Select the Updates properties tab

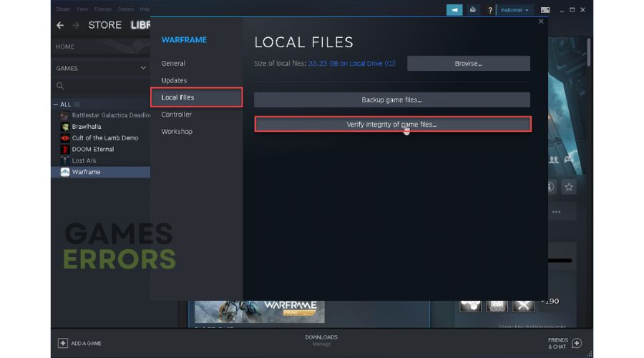174,81
